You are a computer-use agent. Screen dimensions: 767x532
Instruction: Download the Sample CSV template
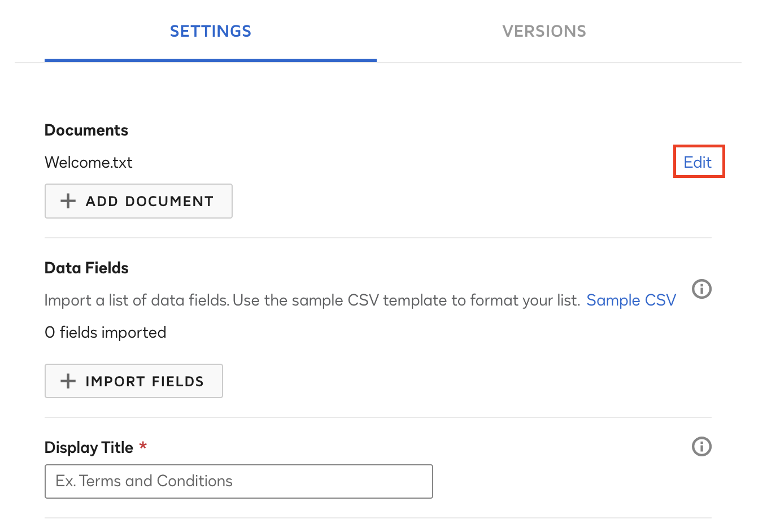[x=631, y=300]
